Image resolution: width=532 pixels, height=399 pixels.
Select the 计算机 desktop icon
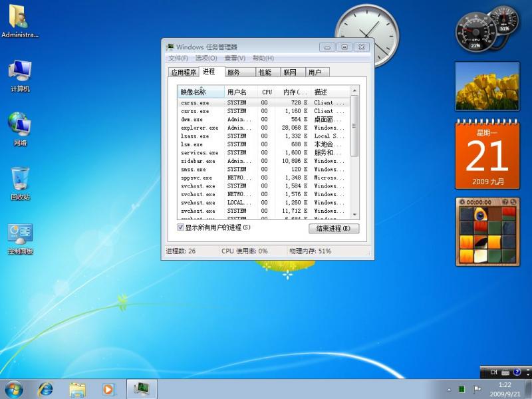pyautogui.click(x=20, y=76)
